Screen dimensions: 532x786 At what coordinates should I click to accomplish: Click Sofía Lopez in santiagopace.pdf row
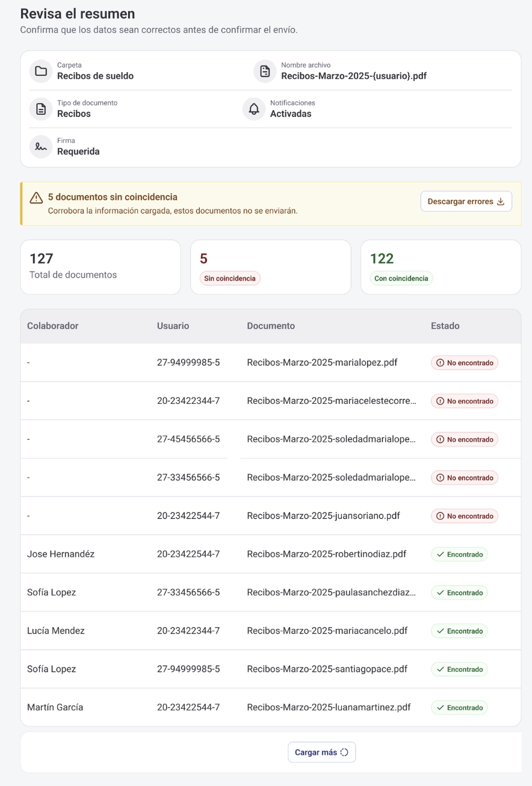[52, 669]
